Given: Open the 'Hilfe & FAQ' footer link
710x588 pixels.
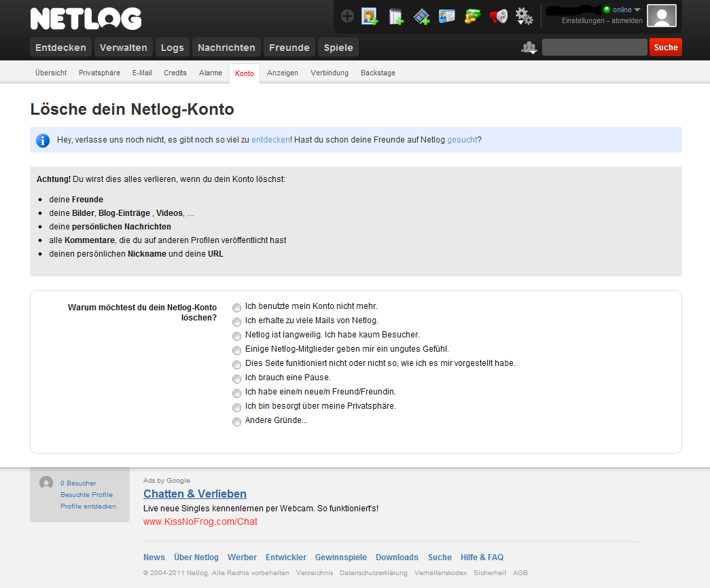Looking at the screenshot, I should (482, 557).
